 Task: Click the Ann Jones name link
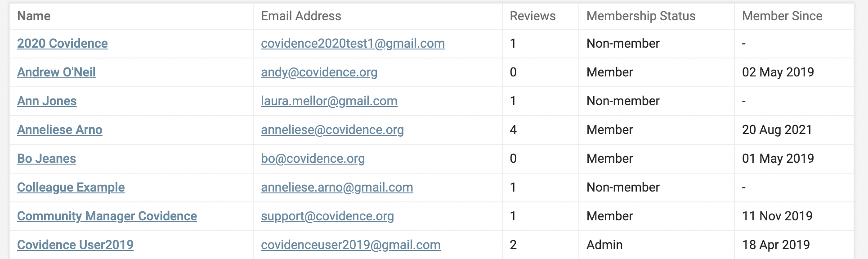(x=47, y=101)
